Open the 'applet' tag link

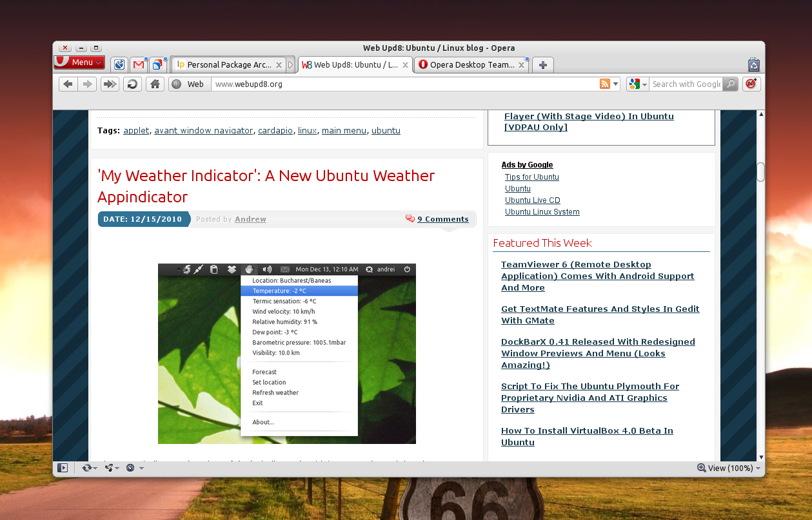[136, 130]
